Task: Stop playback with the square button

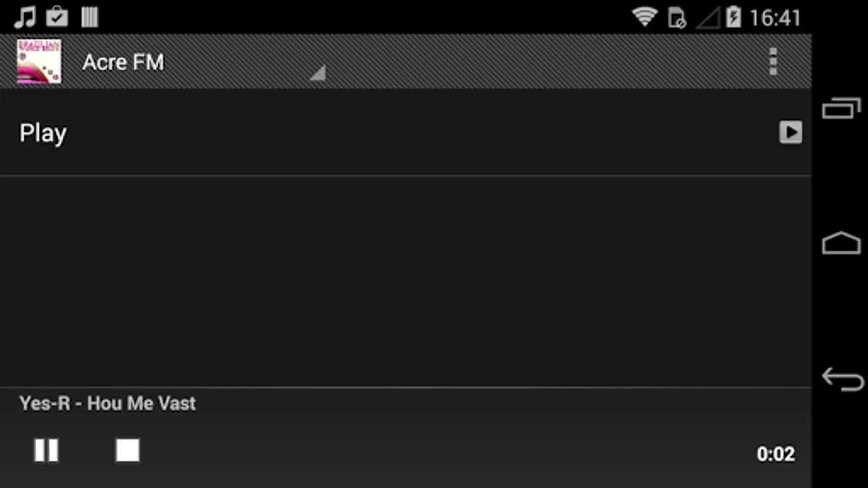Action: coord(127,451)
